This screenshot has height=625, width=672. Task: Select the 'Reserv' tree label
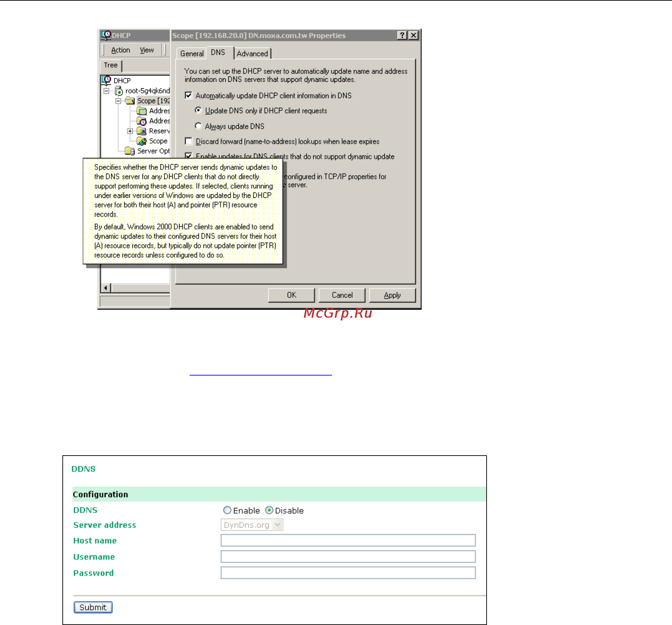(x=159, y=131)
